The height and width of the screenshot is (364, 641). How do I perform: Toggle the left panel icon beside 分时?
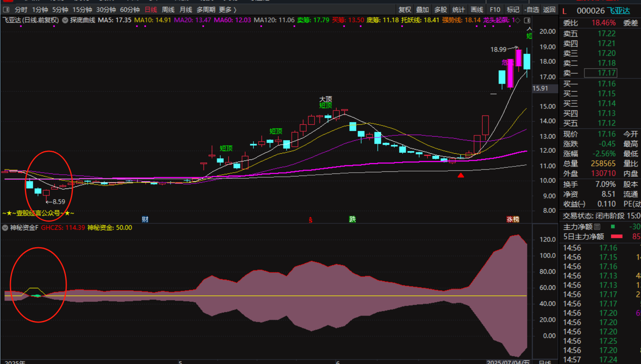click(6, 10)
